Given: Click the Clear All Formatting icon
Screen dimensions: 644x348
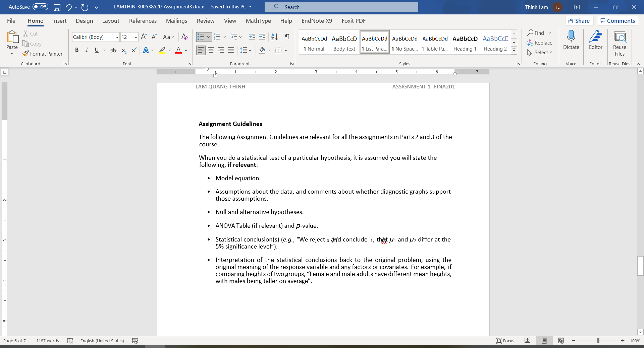Looking at the screenshot, I should coord(184,37).
